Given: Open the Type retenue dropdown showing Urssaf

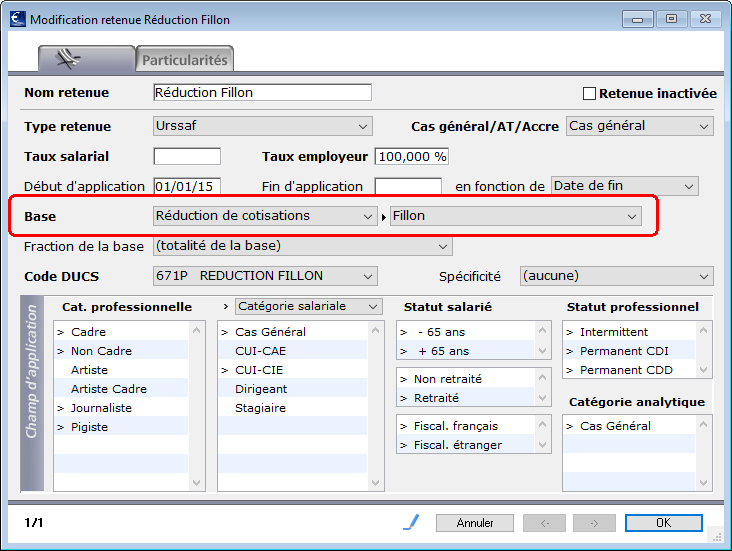Looking at the screenshot, I should click(x=262, y=126).
